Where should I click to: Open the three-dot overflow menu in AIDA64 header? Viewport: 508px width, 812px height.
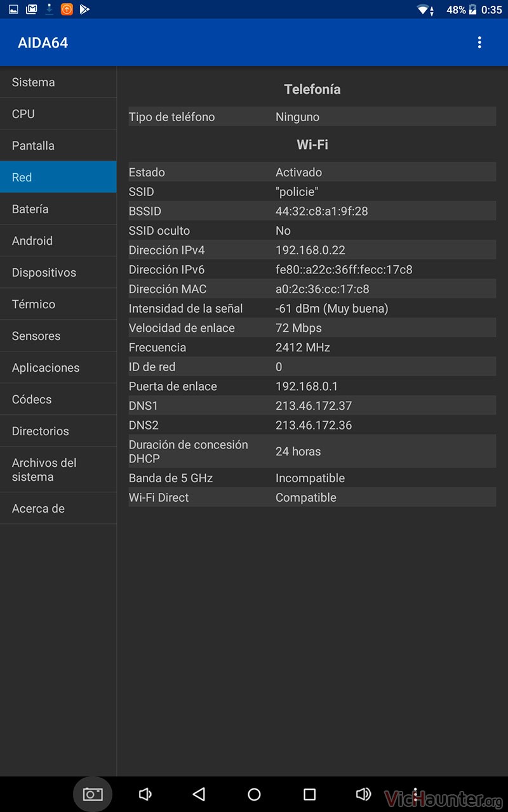(479, 43)
